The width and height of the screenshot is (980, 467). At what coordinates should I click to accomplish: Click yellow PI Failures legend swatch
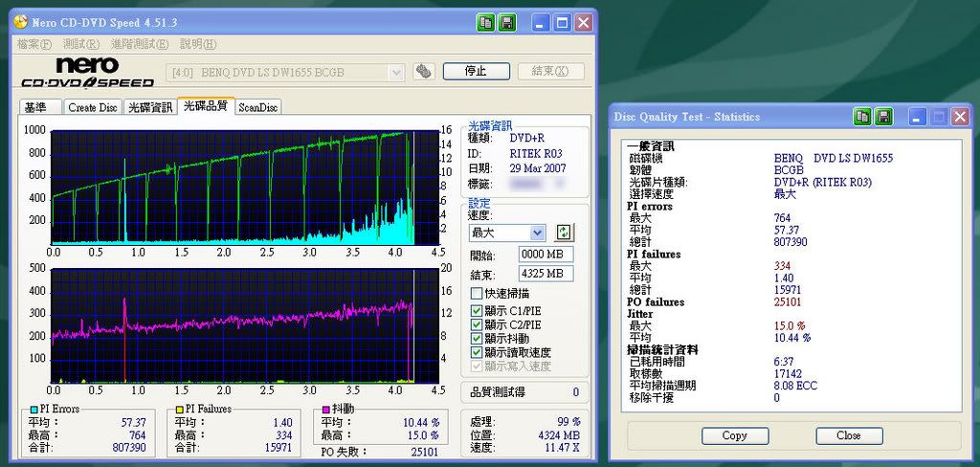(179, 409)
